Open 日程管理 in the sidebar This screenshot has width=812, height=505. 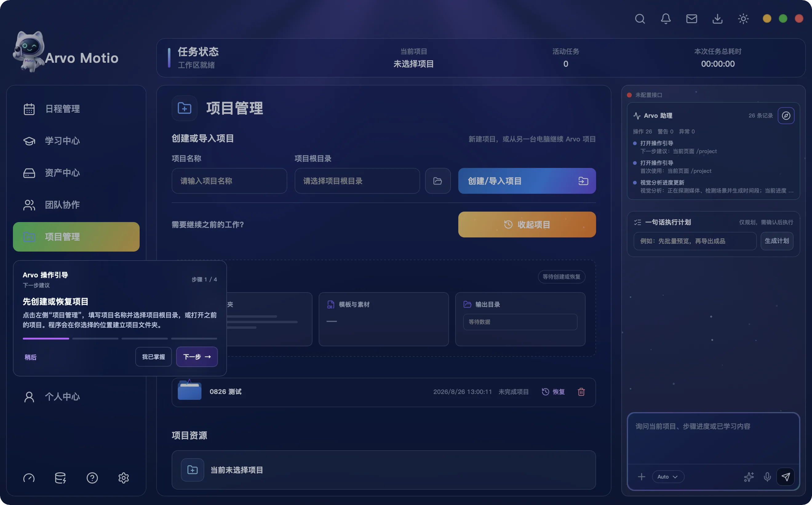[76, 109]
